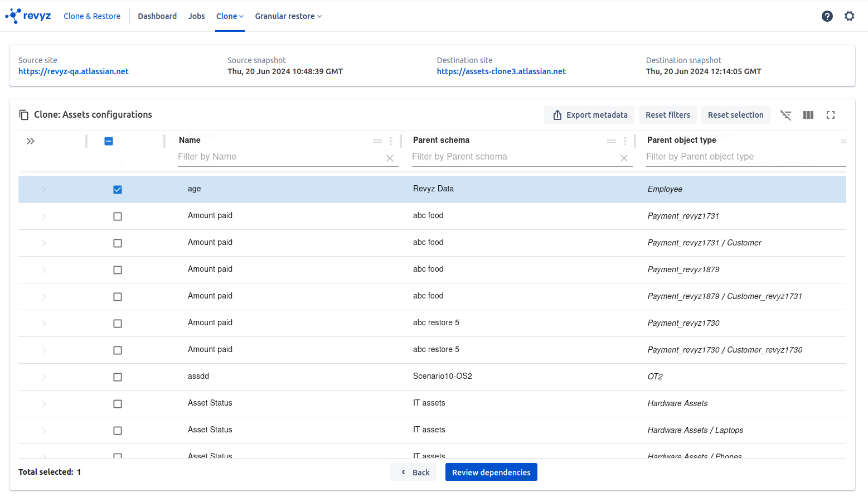Open Parent schema column actions menu
The height and width of the screenshot is (501, 868).
[x=625, y=141]
